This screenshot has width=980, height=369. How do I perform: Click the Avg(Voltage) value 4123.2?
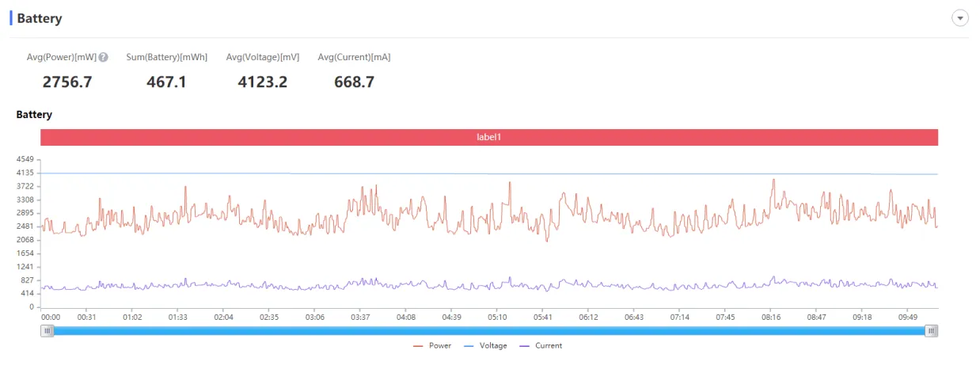coord(263,81)
